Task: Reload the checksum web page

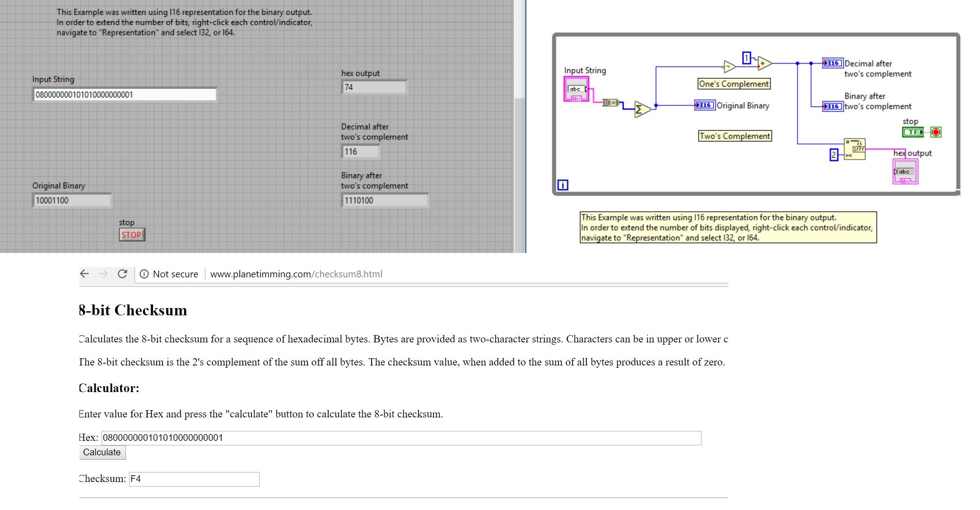Action: (x=122, y=274)
